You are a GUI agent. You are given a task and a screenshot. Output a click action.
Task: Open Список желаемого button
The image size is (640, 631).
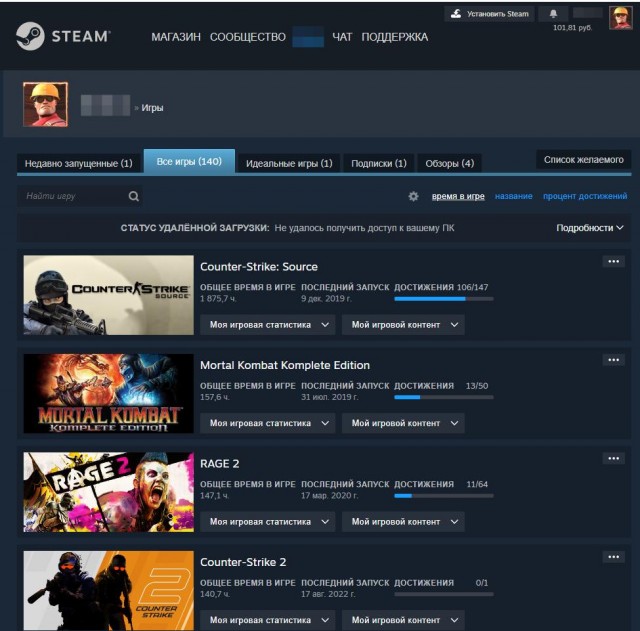click(584, 160)
